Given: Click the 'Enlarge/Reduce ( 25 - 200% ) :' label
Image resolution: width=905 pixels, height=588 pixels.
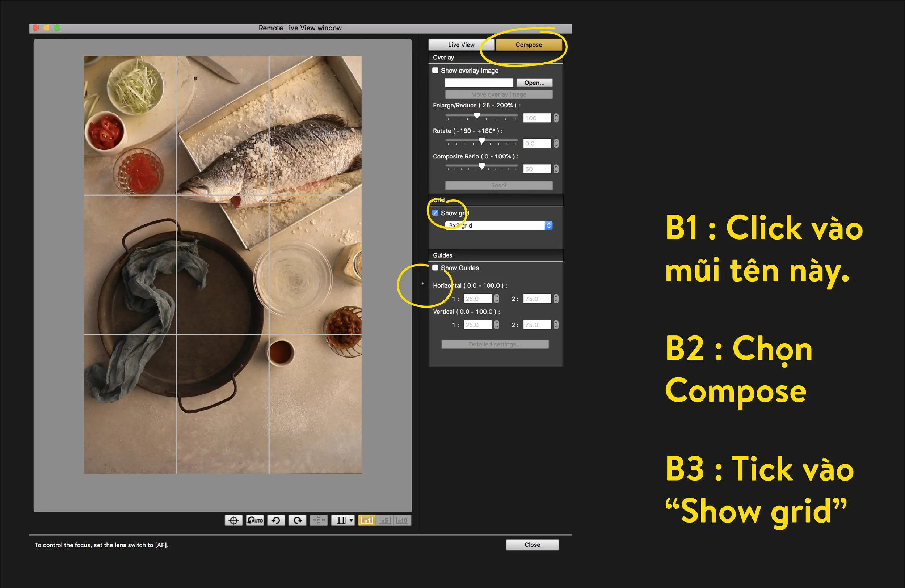Looking at the screenshot, I should coord(476,105).
